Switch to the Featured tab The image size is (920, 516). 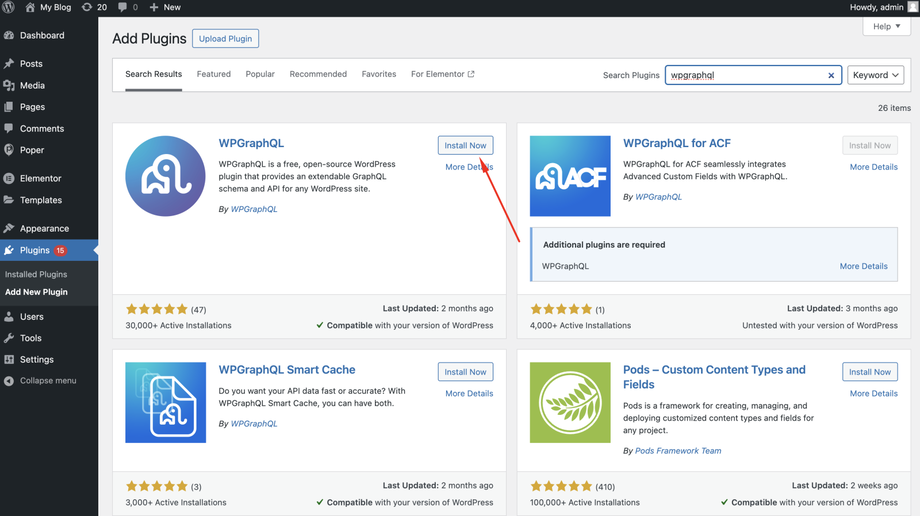[x=213, y=74]
